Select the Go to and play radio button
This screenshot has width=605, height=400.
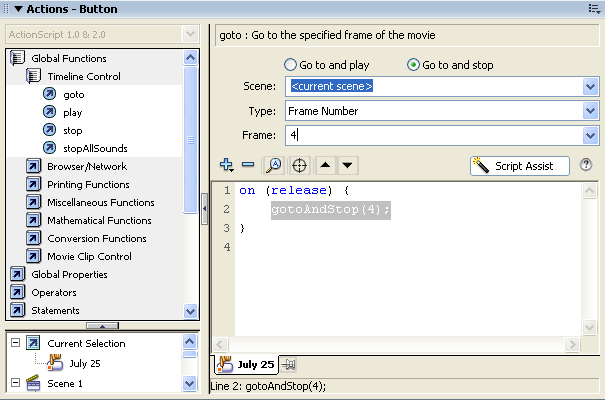tap(291, 65)
